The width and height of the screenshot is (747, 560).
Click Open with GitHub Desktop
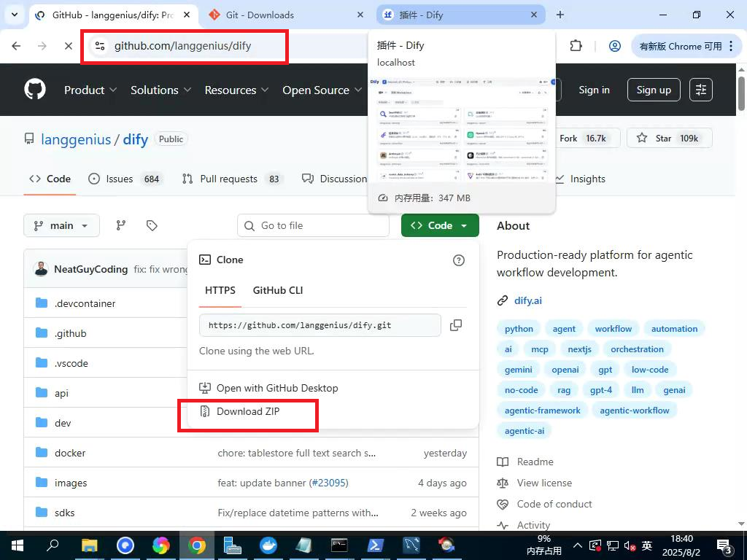(268, 388)
